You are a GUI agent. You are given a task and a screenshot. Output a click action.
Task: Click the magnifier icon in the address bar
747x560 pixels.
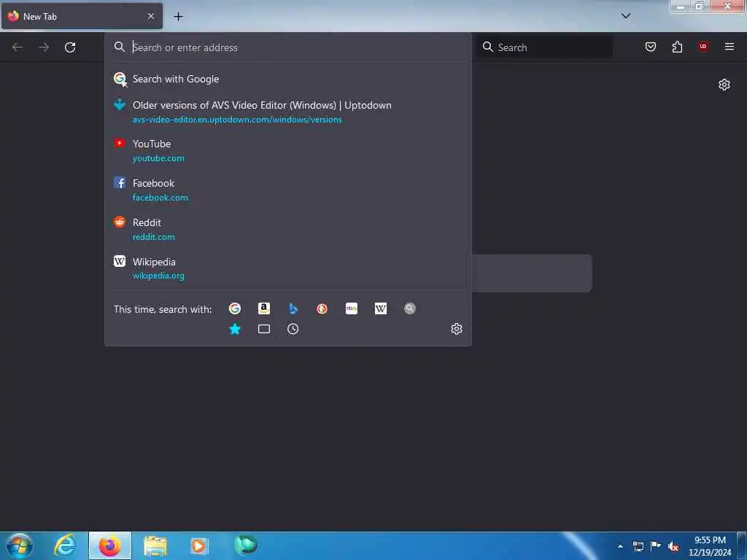tap(120, 47)
